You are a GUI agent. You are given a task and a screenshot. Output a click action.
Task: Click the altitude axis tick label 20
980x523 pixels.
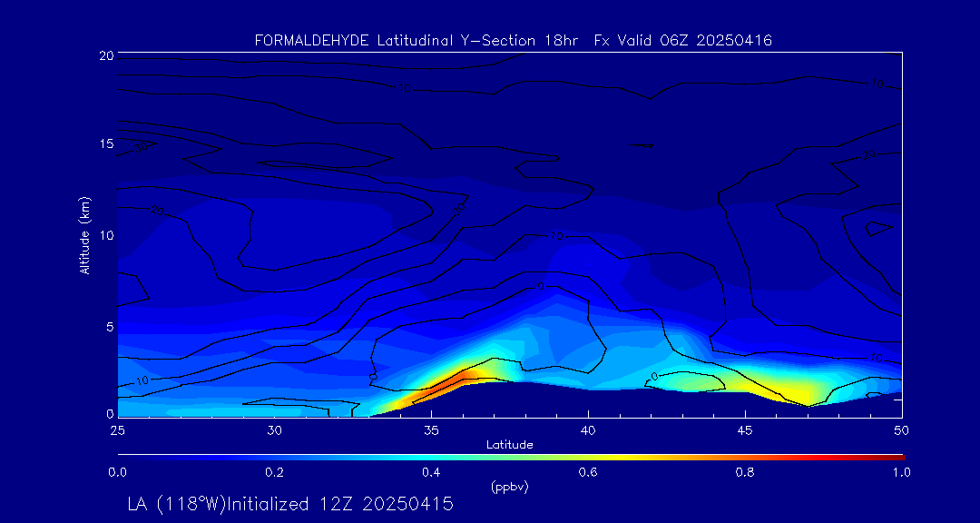click(105, 55)
